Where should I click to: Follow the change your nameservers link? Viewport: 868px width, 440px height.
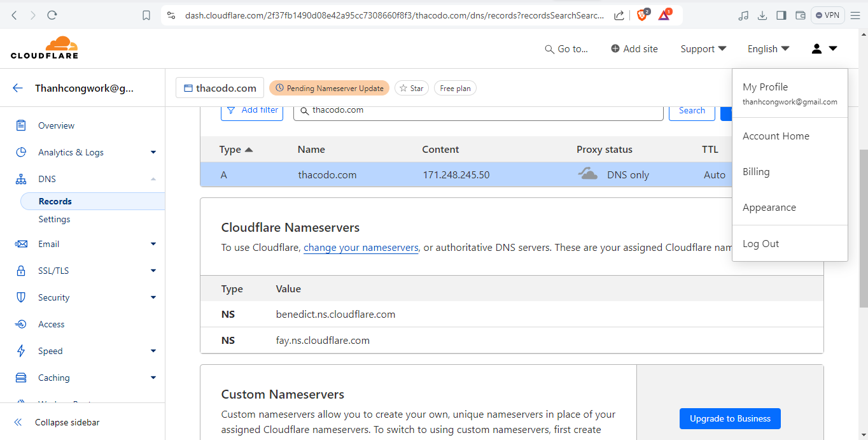361,248
